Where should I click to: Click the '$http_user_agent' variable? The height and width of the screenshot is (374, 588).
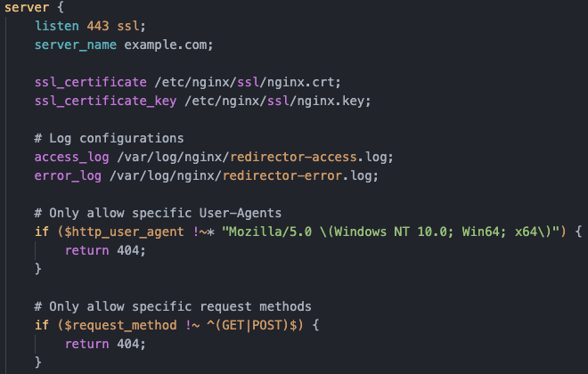(x=124, y=232)
